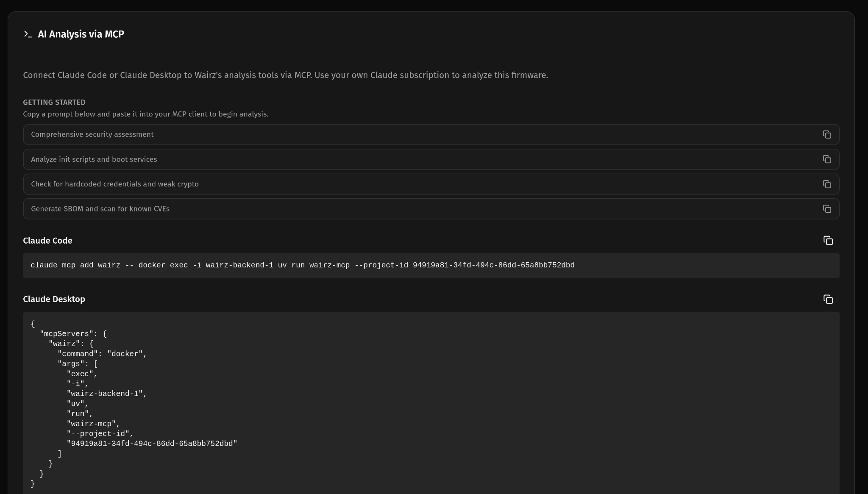Copy the hardcoded credentials prompt

click(x=827, y=184)
